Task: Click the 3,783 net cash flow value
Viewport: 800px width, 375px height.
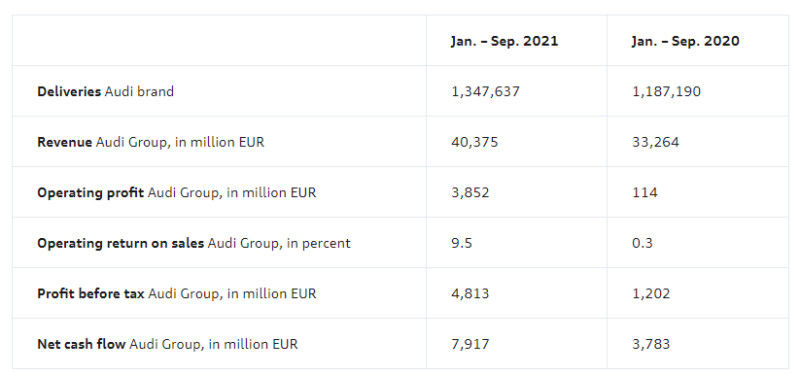Action: click(x=651, y=344)
